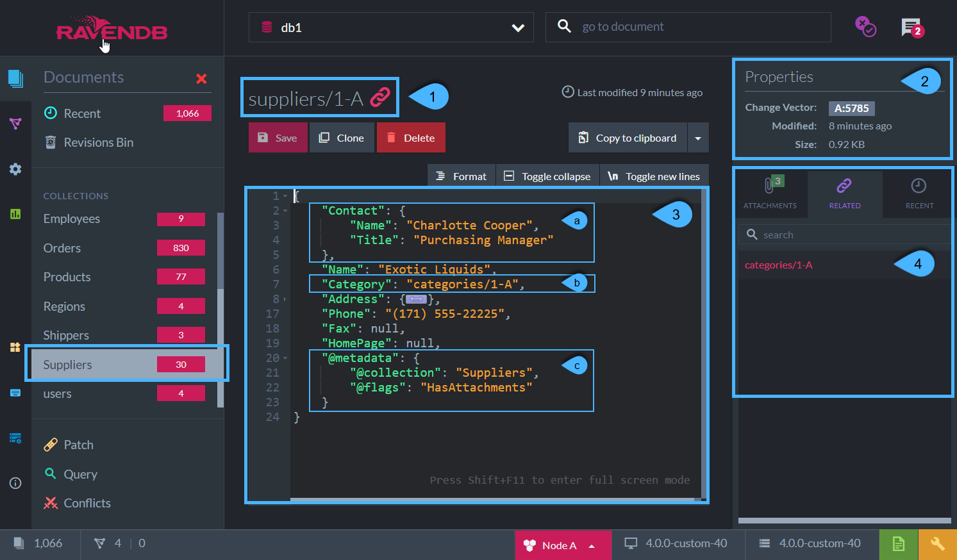This screenshot has width=957, height=560.
Task: Switch to the Related tab
Action: (x=845, y=194)
